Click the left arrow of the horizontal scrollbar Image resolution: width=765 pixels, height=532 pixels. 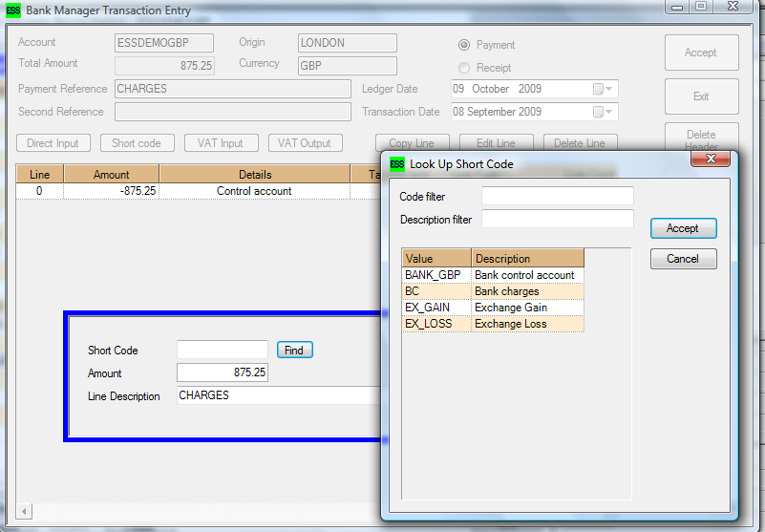25,511
